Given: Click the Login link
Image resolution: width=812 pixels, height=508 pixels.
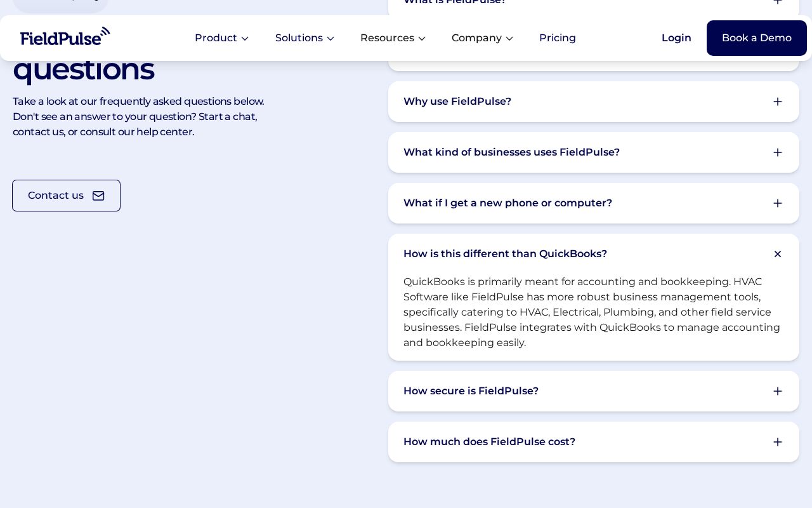Looking at the screenshot, I should [x=676, y=38].
